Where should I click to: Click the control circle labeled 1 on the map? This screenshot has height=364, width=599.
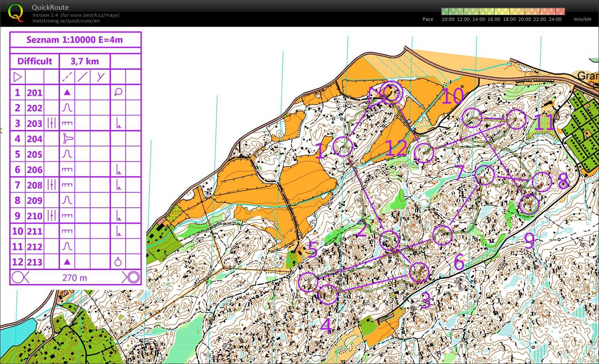pyautogui.click(x=342, y=146)
